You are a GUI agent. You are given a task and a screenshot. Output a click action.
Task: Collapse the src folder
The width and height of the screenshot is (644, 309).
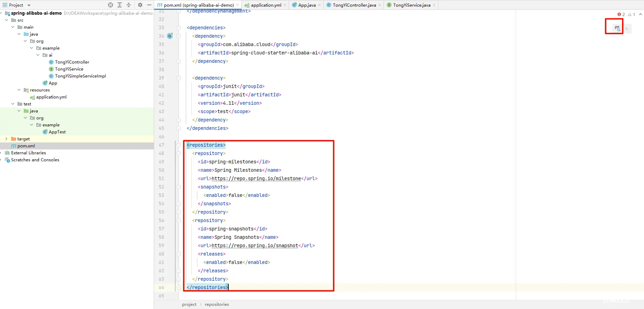[7, 20]
